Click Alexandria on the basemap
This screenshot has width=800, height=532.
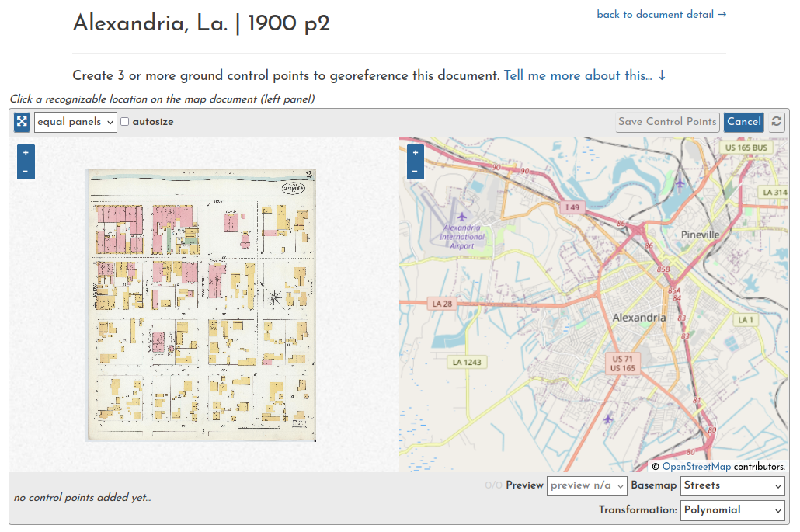coord(638,318)
